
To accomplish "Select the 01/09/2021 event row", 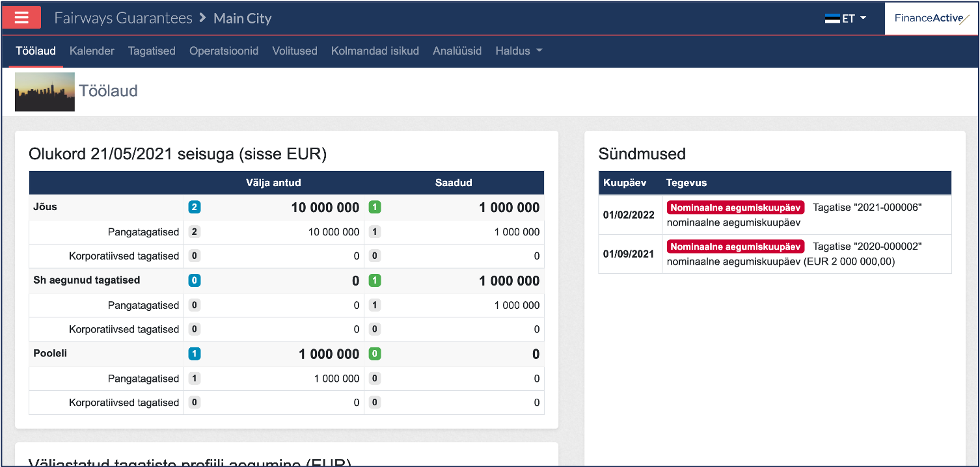I will click(x=774, y=254).
